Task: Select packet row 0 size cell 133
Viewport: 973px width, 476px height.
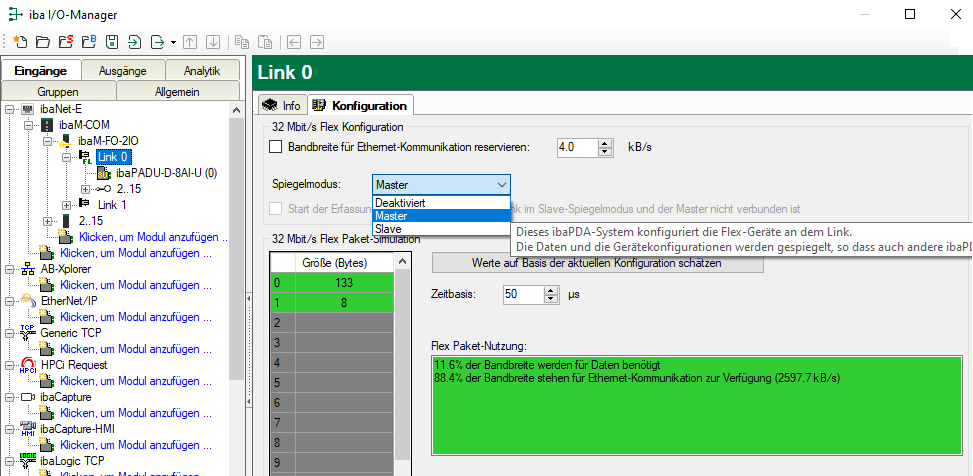Action: [345, 283]
